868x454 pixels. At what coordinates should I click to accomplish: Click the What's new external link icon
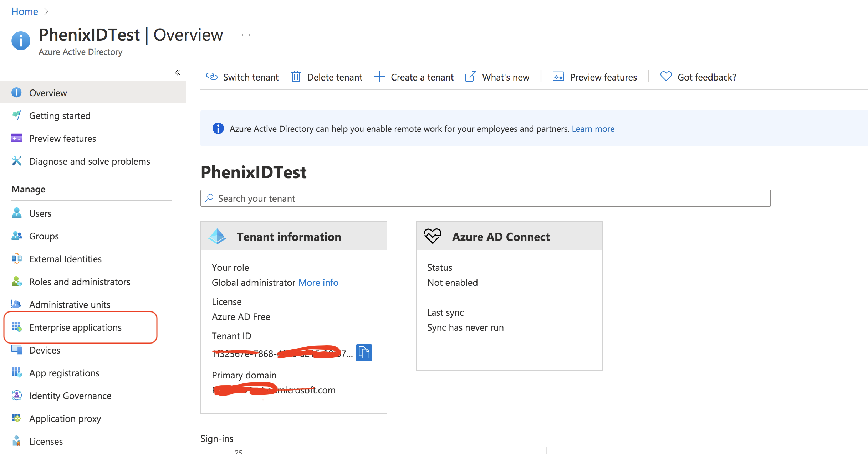pyautogui.click(x=470, y=77)
